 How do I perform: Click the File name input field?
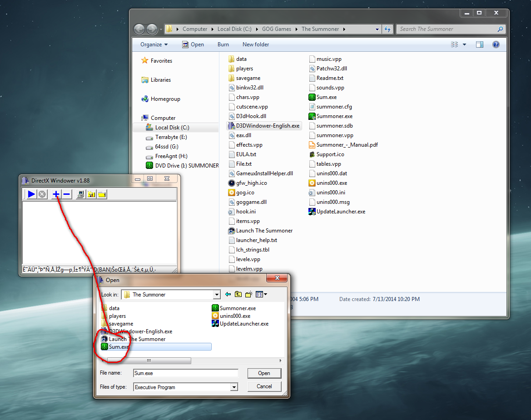click(x=186, y=373)
